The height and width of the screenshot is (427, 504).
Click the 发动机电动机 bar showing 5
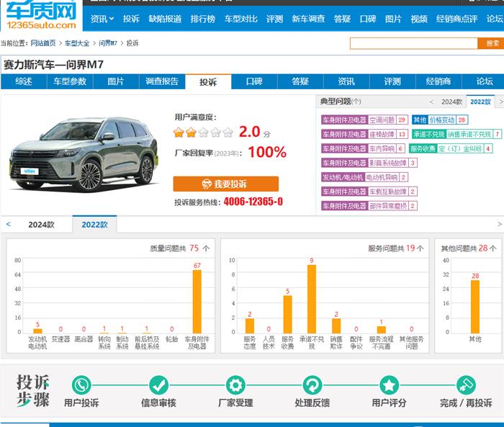[x=37, y=331]
